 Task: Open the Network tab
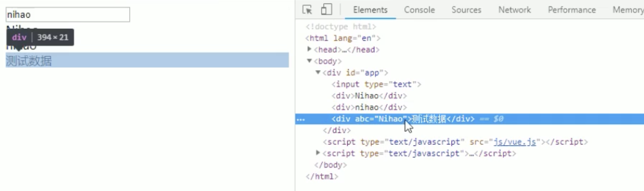(515, 10)
